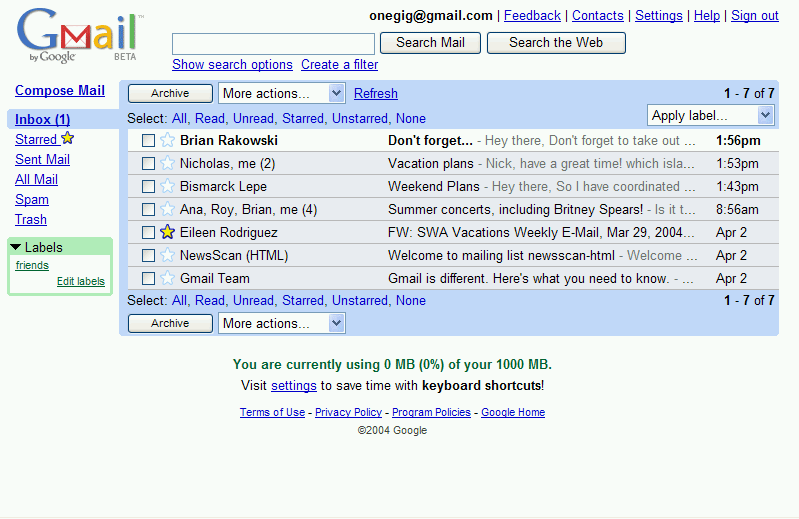Go to the Spam folder

pyautogui.click(x=31, y=199)
